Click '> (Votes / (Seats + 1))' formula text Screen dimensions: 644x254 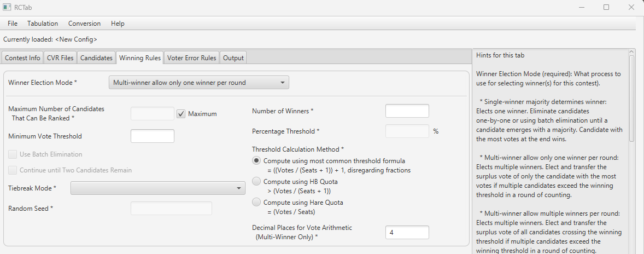(x=298, y=191)
